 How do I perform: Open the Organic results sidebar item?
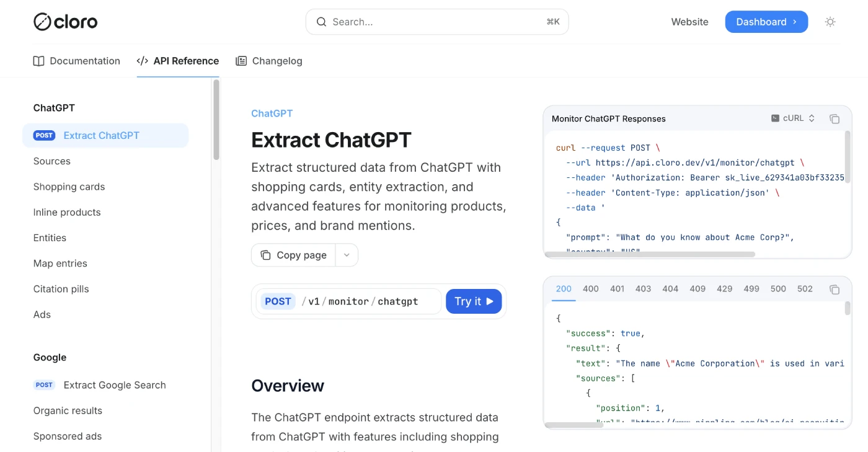point(68,410)
